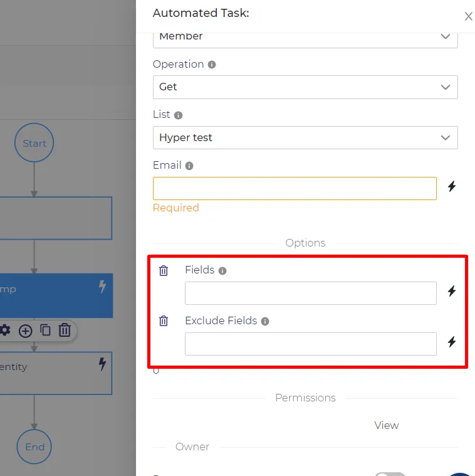Click the Email info icon

pos(189,166)
